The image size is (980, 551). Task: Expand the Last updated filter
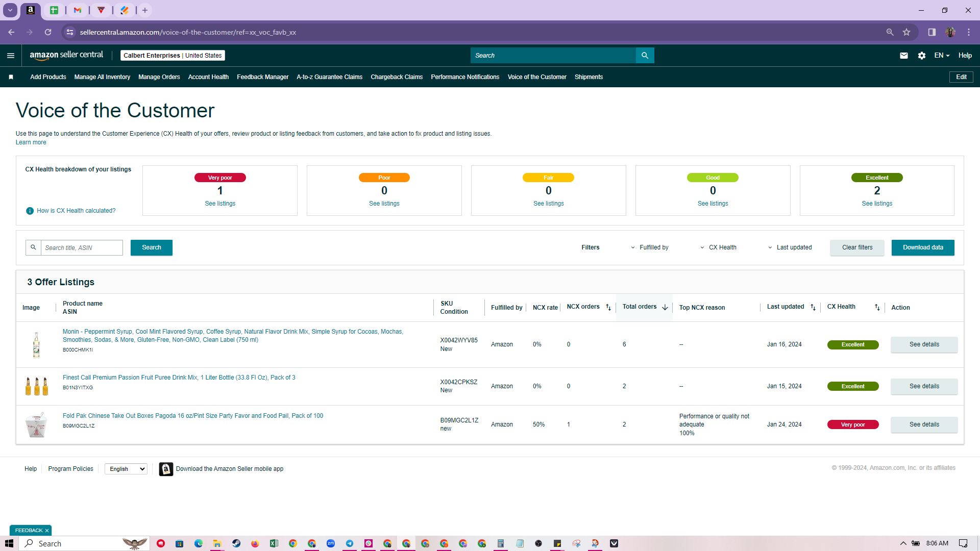[x=790, y=247]
